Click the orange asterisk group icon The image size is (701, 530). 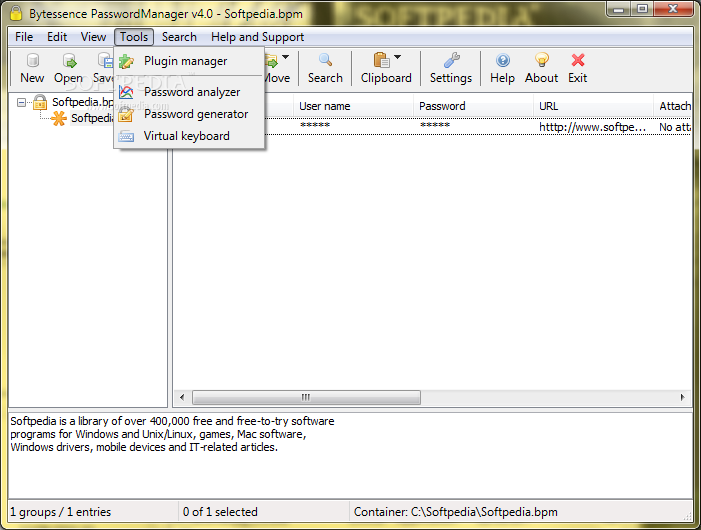click(59, 118)
